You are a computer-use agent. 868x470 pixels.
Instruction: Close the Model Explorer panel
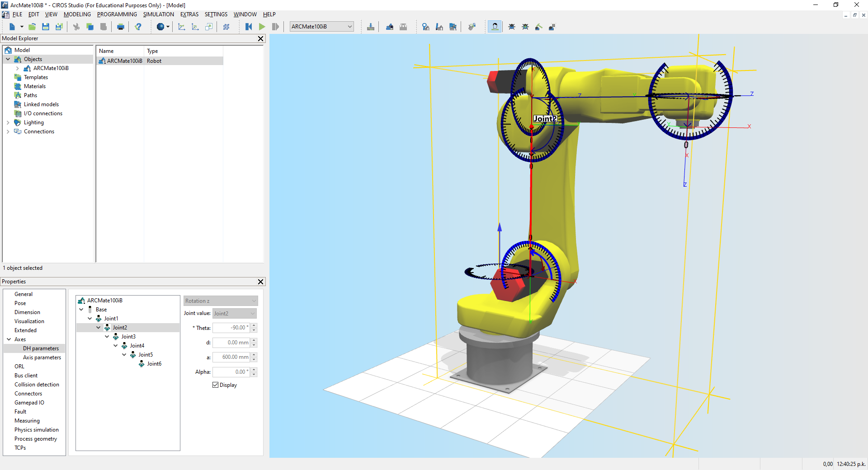point(260,38)
